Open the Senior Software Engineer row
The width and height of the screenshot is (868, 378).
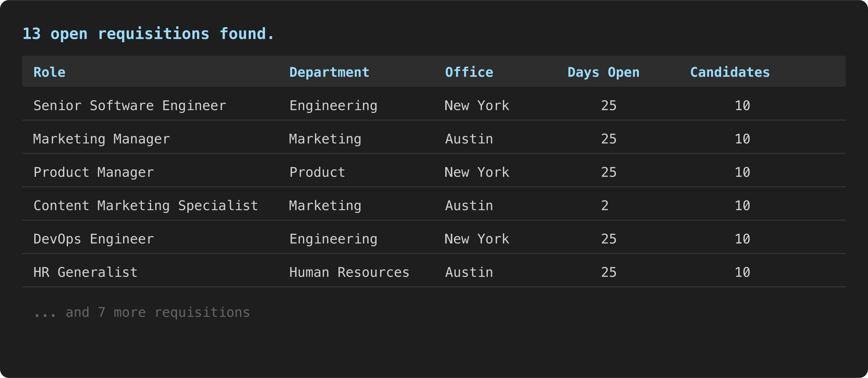coord(434,105)
